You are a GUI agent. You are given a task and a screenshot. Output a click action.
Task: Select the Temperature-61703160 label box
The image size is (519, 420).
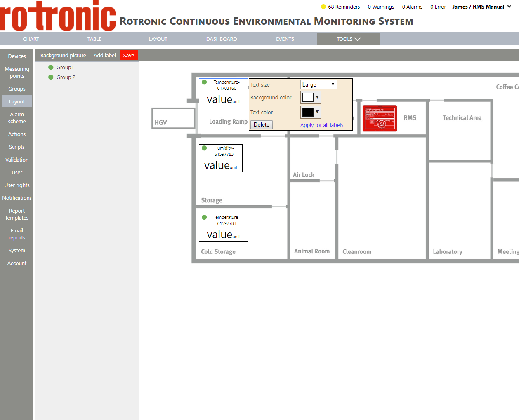[223, 92]
